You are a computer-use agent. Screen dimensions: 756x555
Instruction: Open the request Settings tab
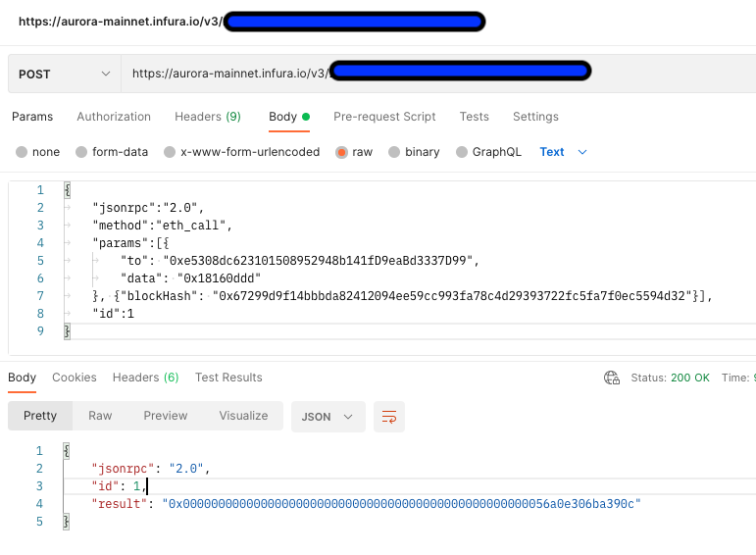535,117
